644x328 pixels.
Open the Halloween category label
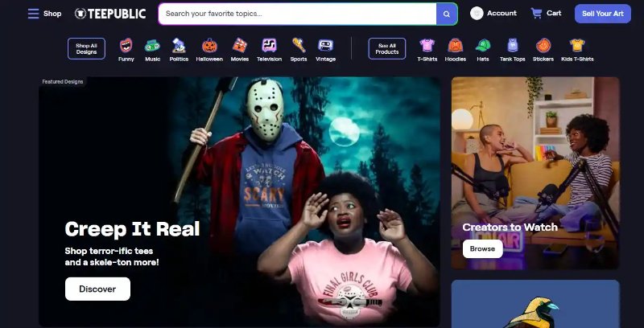point(209,59)
